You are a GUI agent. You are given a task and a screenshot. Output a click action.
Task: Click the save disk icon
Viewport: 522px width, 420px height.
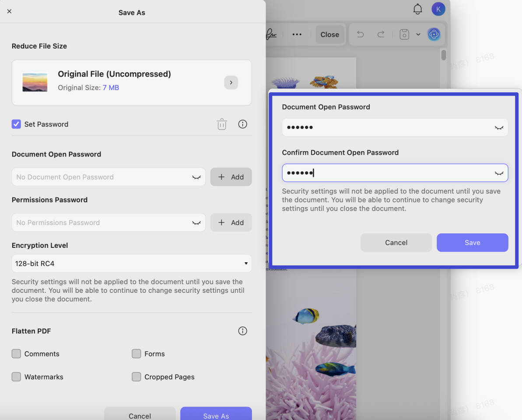tap(404, 34)
